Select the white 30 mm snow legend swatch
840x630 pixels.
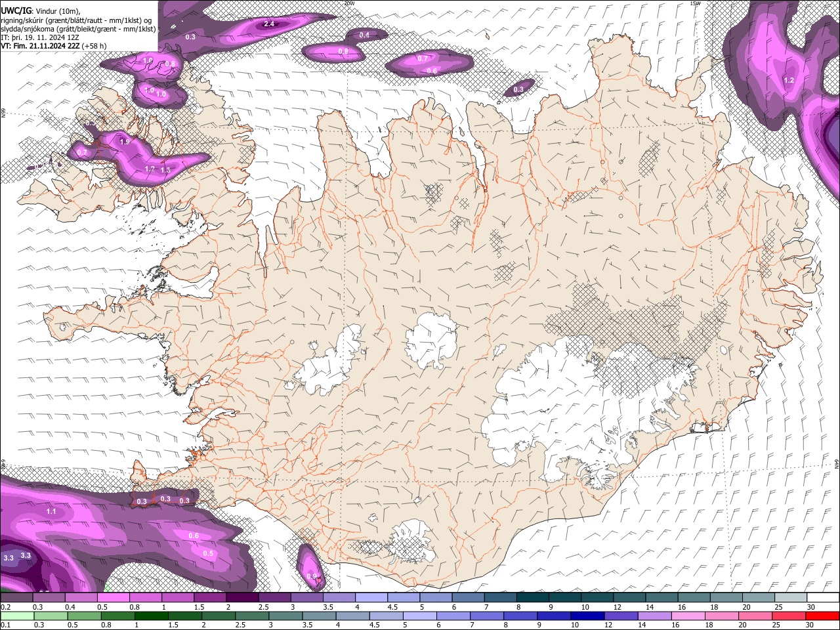point(822,598)
